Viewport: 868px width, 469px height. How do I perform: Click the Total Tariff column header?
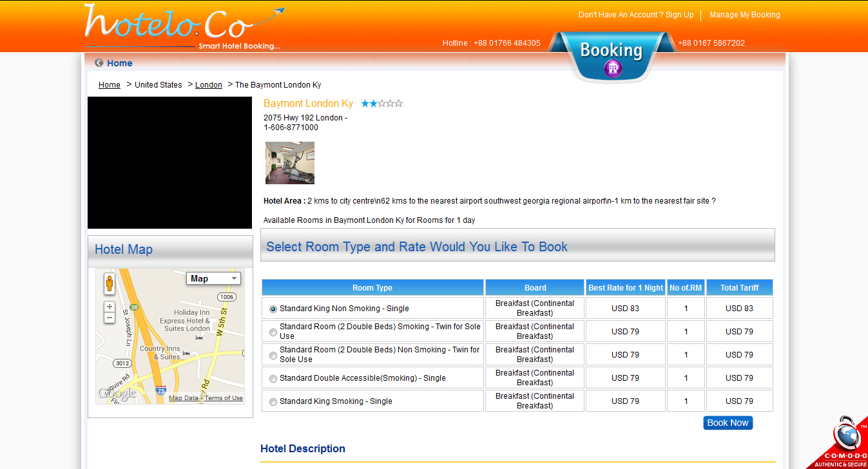739,287
